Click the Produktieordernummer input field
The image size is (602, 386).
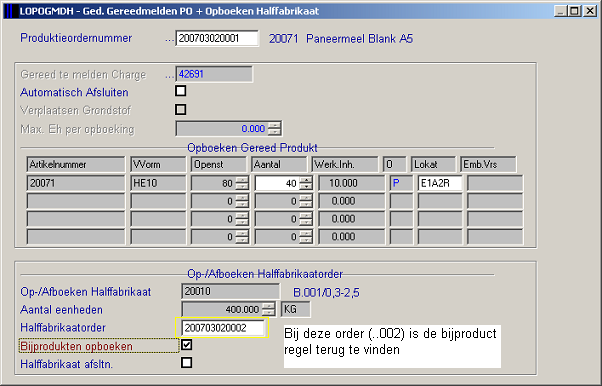click(x=217, y=38)
